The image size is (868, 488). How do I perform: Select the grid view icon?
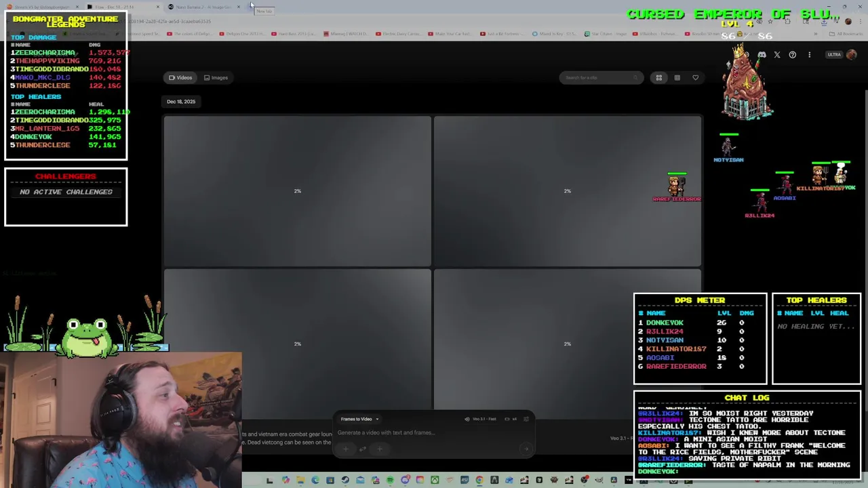pos(658,77)
